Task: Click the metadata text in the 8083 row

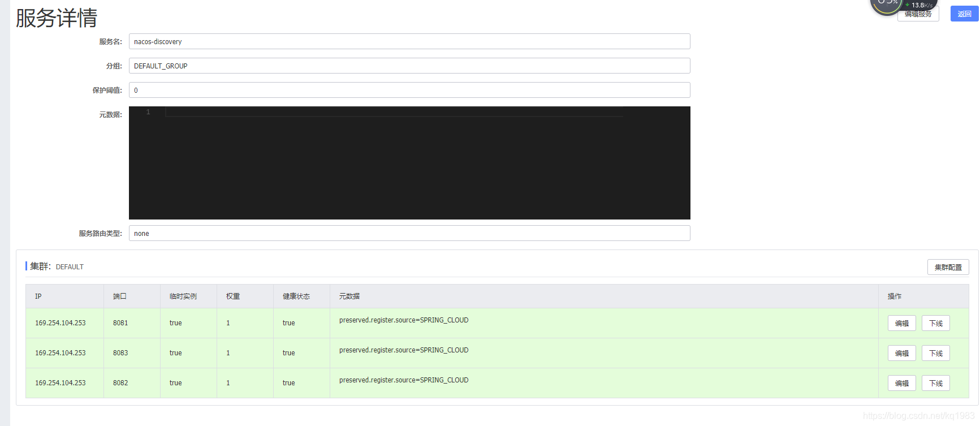Action: [x=404, y=350]
